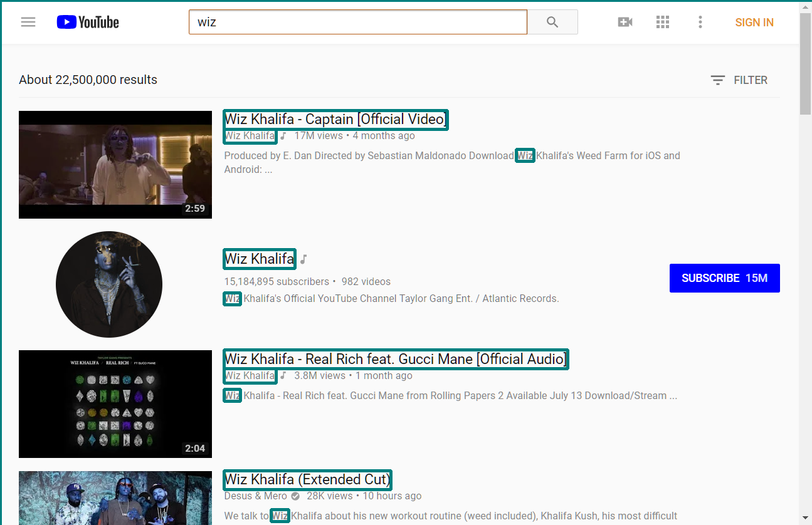Click the SIGN IN link
This screenshot has height=525, width=812.
(754, 23)
